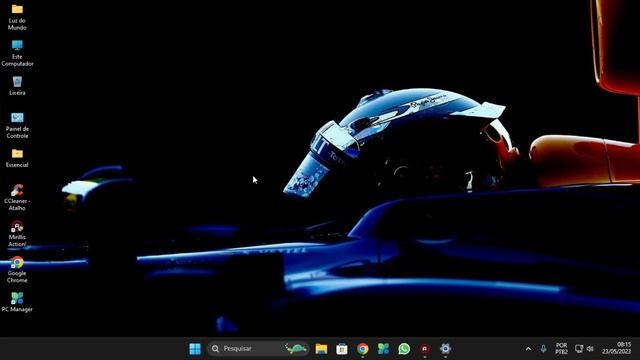The width and height of the screenshot is (640, 360).
Task: Open the Essencial folder
Action: click(17, 158)
